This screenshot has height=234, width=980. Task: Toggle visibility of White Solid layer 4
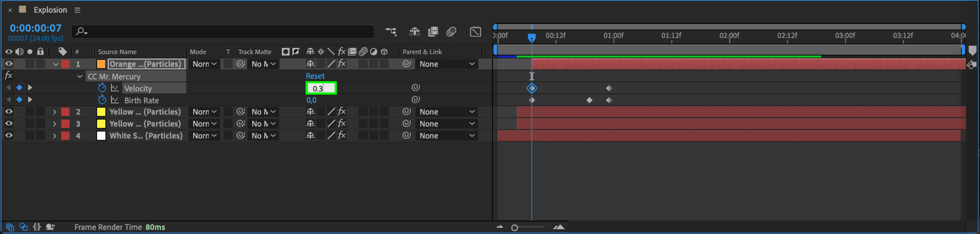tap(9, 135)
